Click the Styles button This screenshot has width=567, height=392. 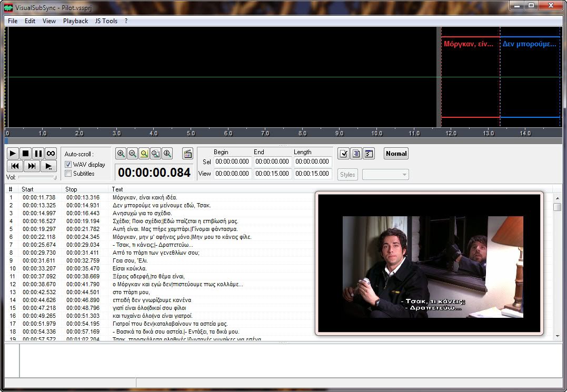pos(347,175)
